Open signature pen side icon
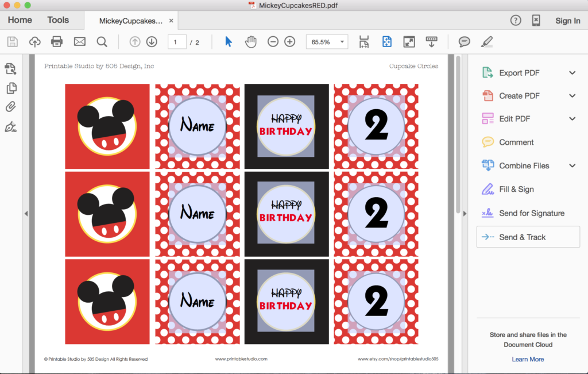Image resolution: width=588 pixels, height=374 pixels. coord(10,127)
